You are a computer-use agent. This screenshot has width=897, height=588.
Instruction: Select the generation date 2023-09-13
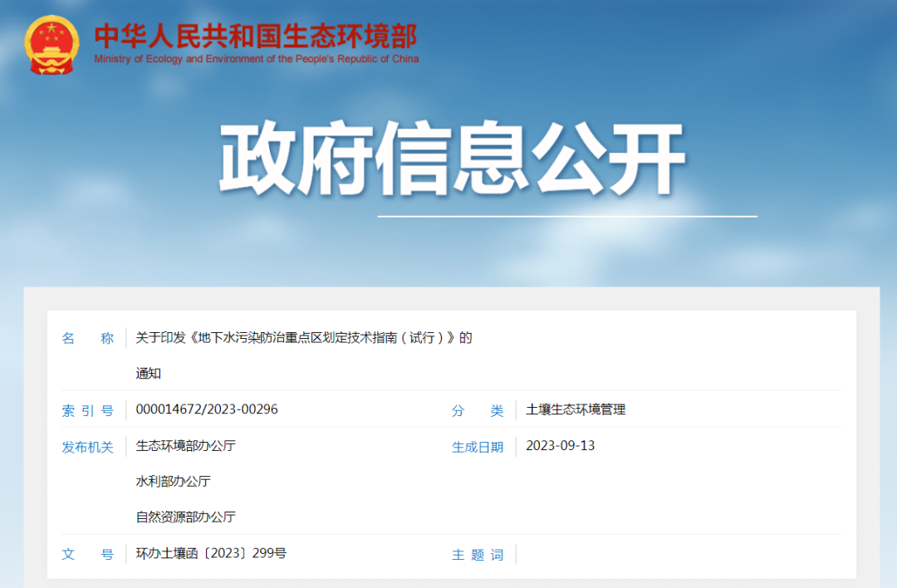pyautogui.click(x=560, y=446)
